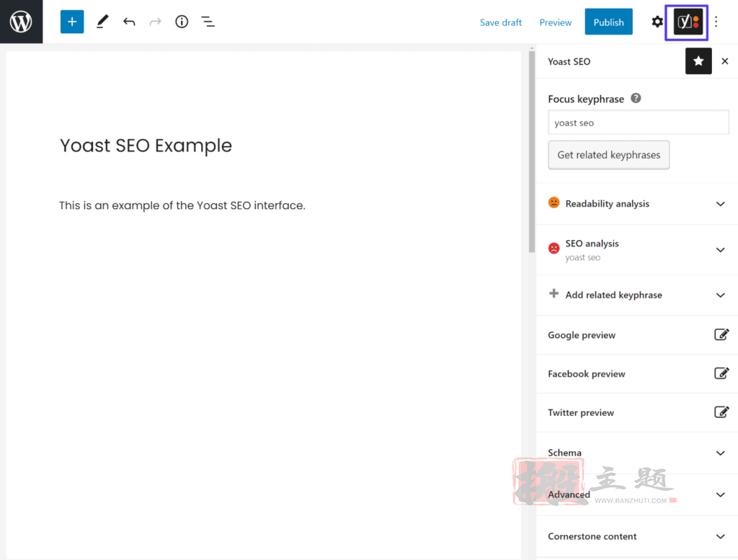Save the post as draft

coord(501,22)
